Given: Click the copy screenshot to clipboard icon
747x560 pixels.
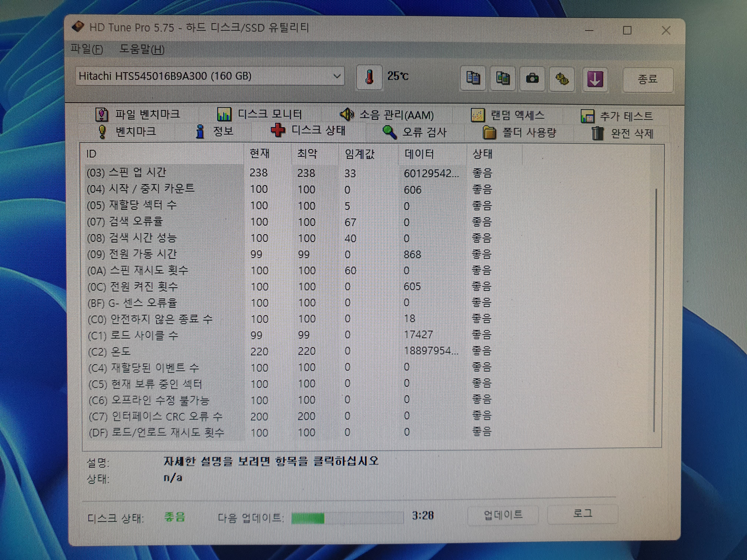Looking at the screenshot, I should 503,79.
